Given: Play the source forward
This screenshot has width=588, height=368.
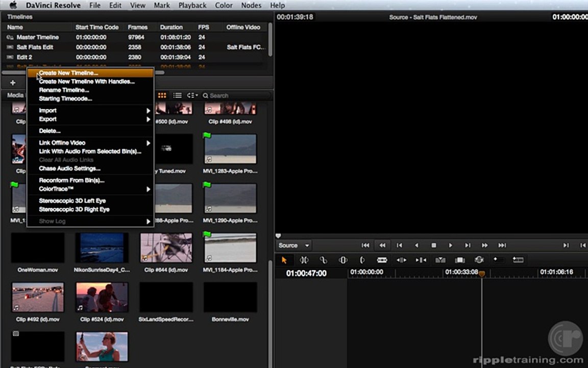Looking at the screenshot, I should [450, 245].
